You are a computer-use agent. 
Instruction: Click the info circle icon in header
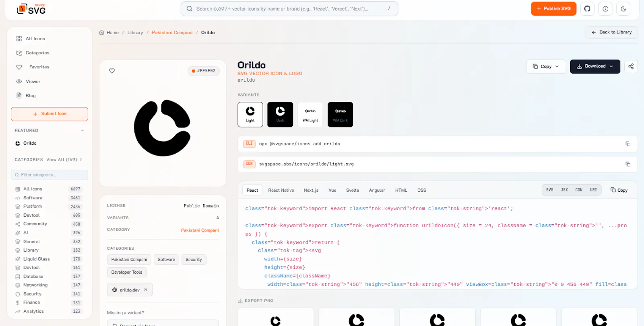point(605,9)
